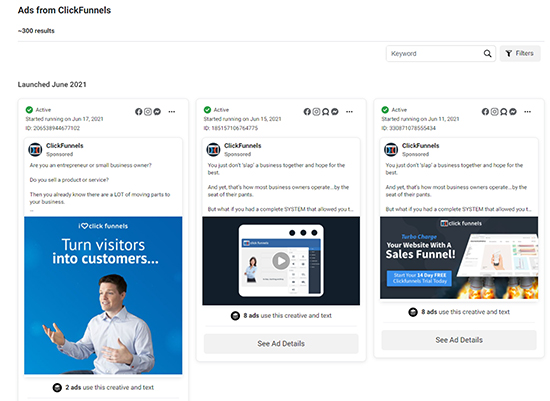
Task: Click the search magnifier icon in Keyword field
Action: click(487, 53)
